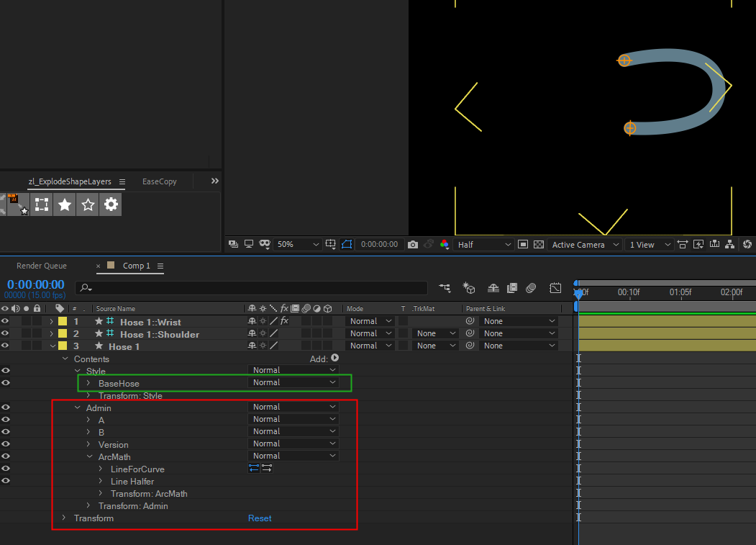756x545 pixels.
Task: Click the filled star button in script panel
Action: (x=65, y=205)
